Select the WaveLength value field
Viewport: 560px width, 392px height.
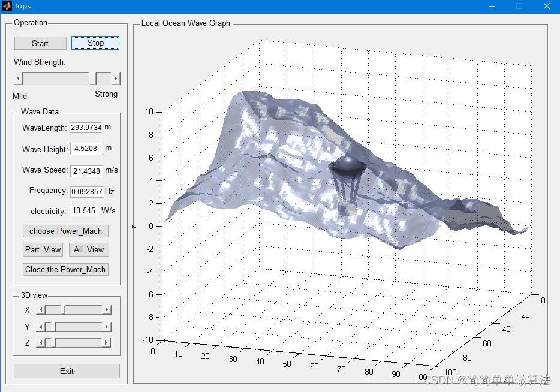coord(86,128)
